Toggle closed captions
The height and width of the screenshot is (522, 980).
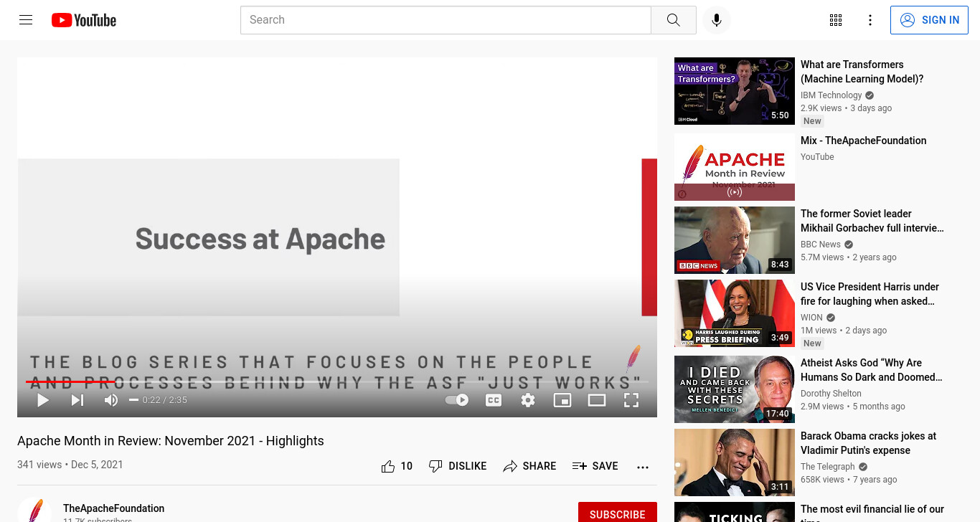click(494, 400)
